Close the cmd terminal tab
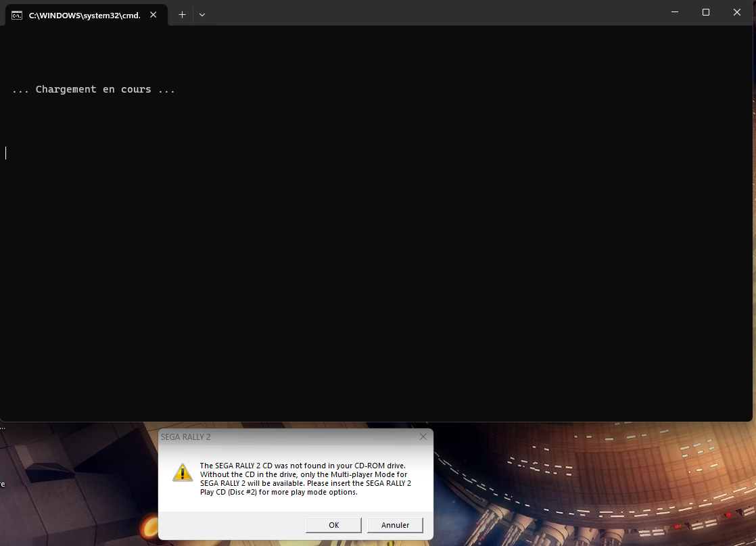 (153, 15)
